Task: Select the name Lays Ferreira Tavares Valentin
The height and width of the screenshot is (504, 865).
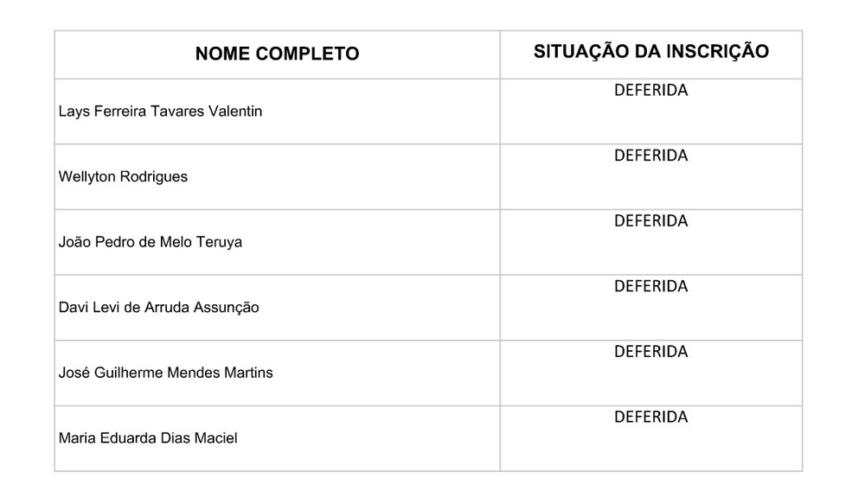Action: [160, 112]
